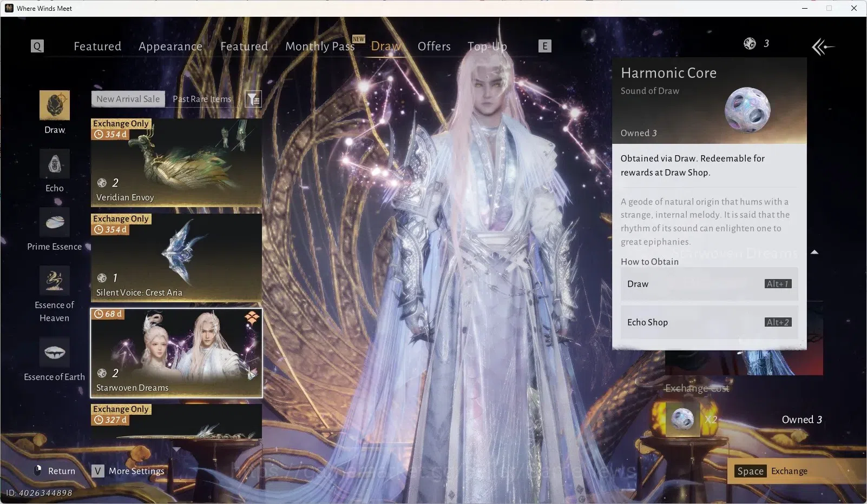Click the Alt+1 shortcut label

(778, 284)
